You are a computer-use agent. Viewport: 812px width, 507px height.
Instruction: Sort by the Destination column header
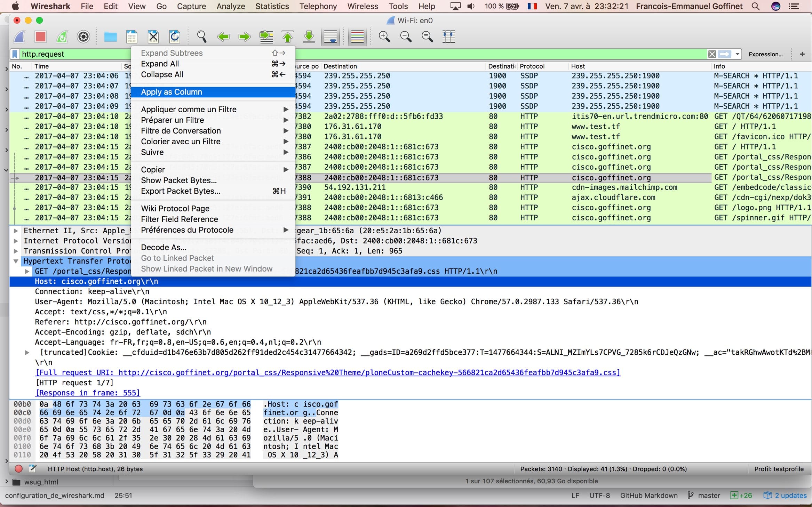point(403,66)
